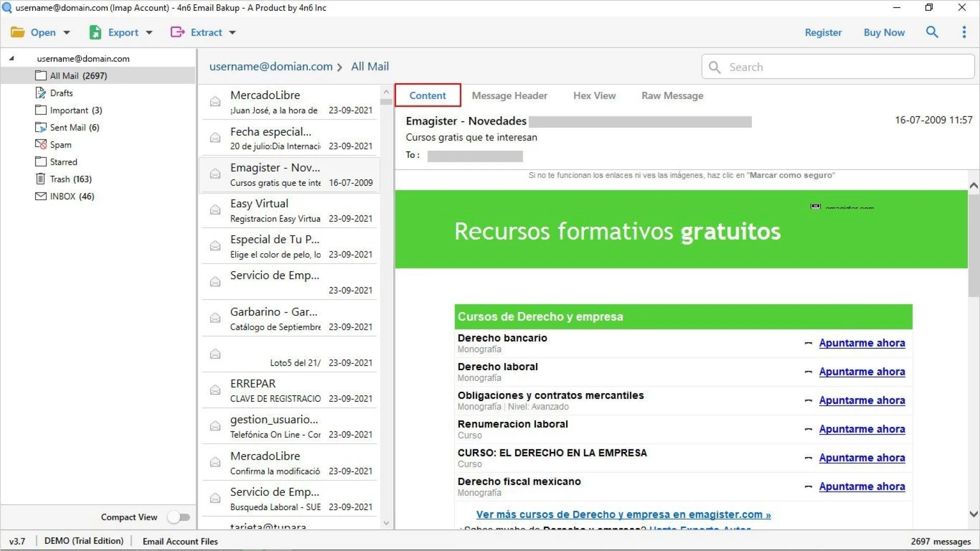Switch to the Message Header tab

click(509, 95)
